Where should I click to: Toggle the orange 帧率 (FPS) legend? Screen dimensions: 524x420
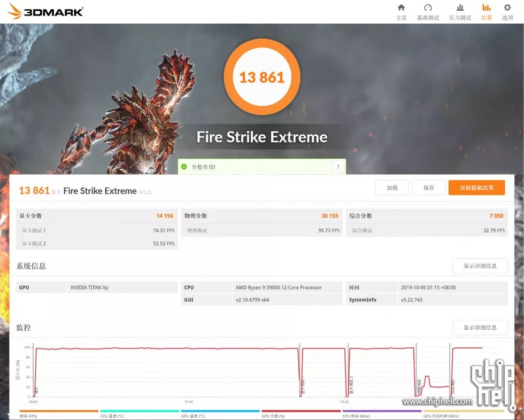(x=59, y=414)
